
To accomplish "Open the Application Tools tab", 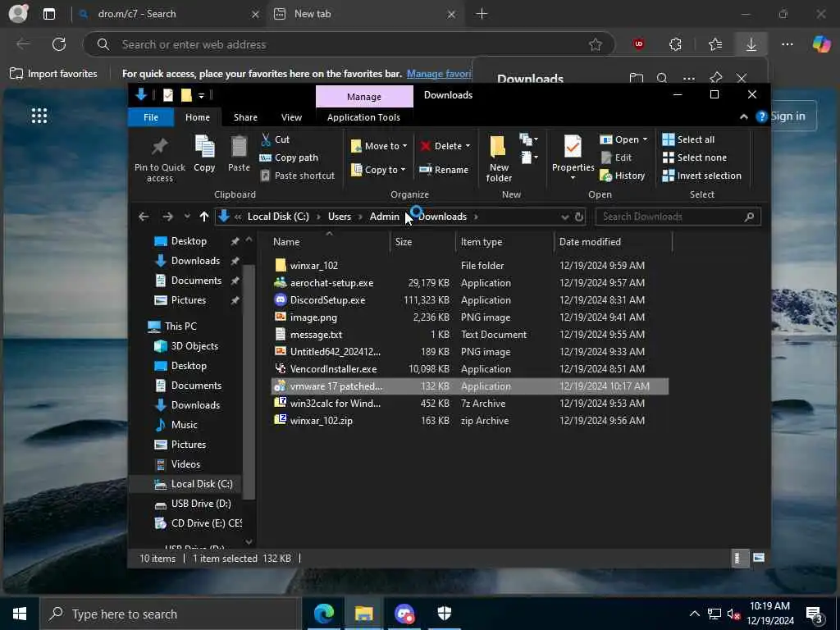I will [x=363, y=117].
